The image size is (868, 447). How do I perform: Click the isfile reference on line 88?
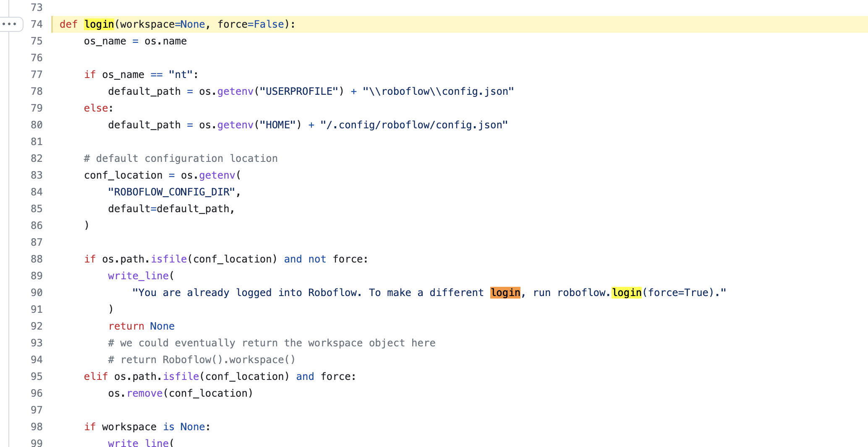tap(169, 259)
